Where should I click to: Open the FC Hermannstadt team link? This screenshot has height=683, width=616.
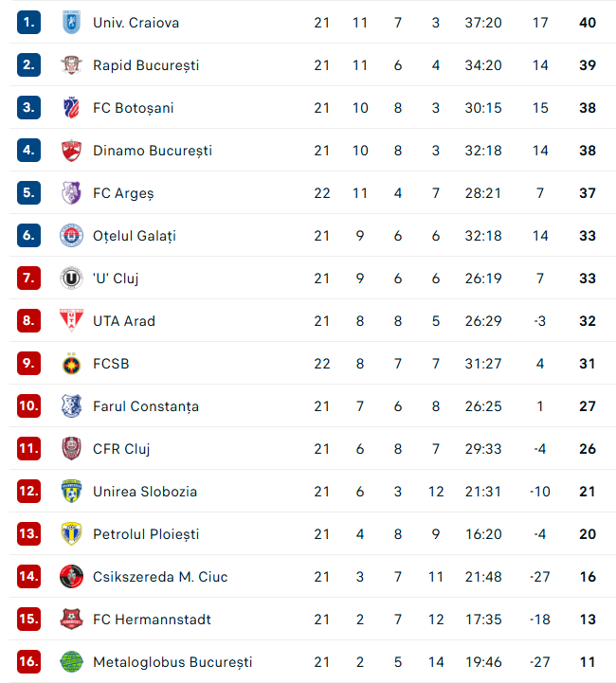(x=152, y=620)
